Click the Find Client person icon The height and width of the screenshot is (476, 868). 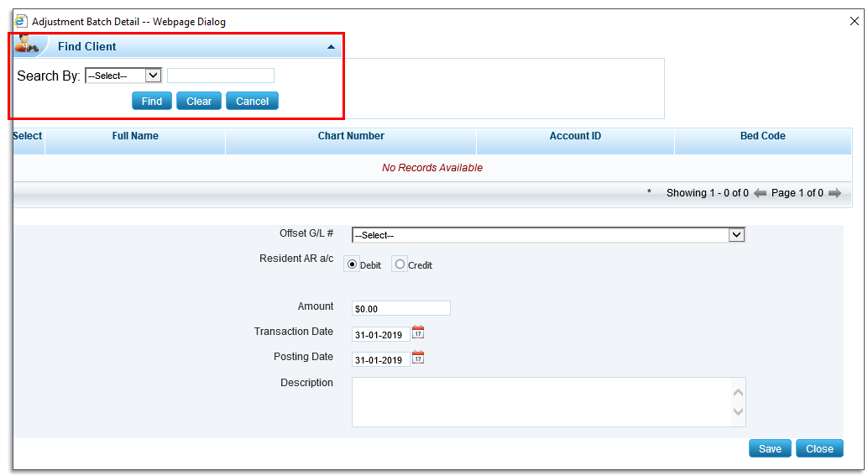(x=28, y=45)
